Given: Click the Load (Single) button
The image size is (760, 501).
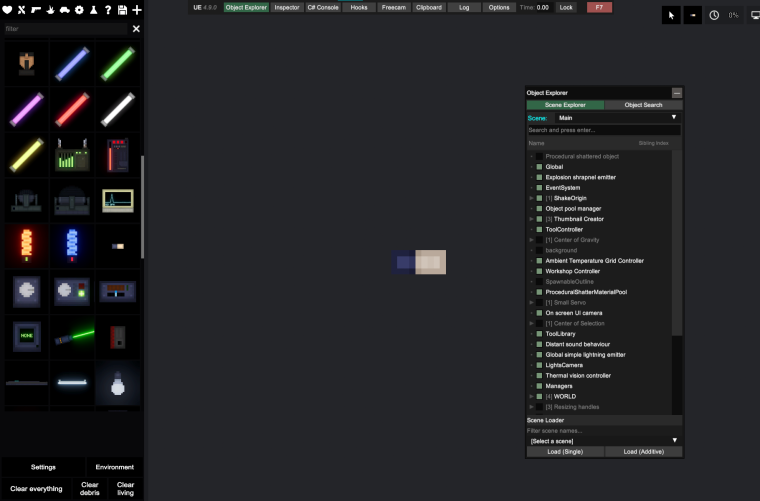Looking at the screenshot, I should pos(565,452).
